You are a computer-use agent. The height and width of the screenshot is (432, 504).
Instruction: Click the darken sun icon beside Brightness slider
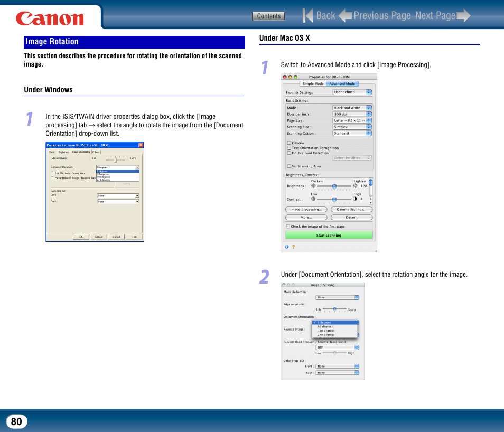[x=313, y=186]
